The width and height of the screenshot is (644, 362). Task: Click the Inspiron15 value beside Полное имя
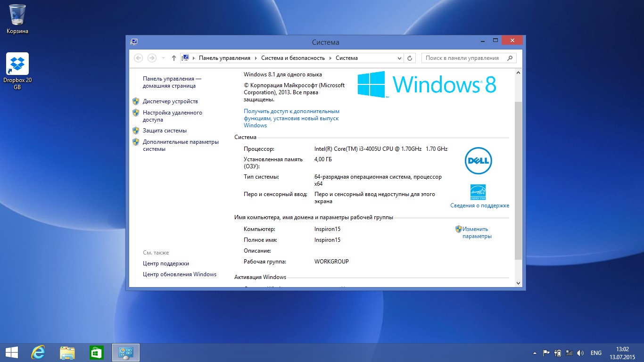pos(327,240)
